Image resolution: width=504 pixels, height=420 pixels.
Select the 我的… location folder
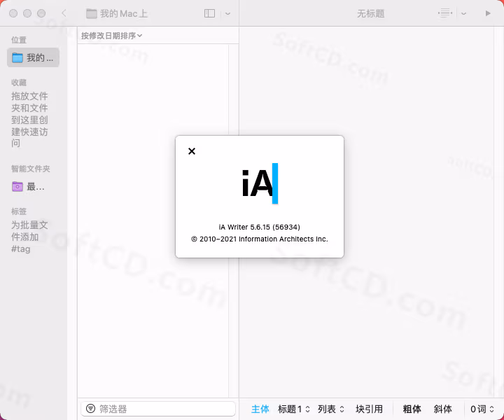click(x=33, y=58)
